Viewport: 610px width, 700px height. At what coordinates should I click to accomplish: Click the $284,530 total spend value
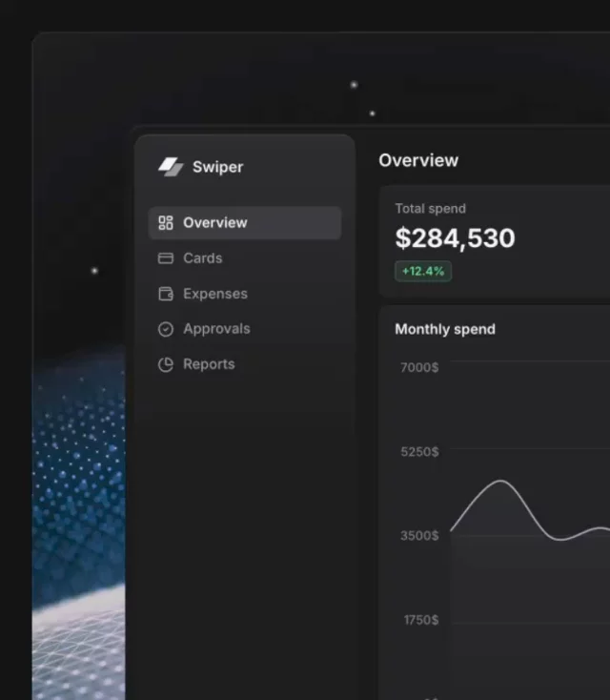456,238
